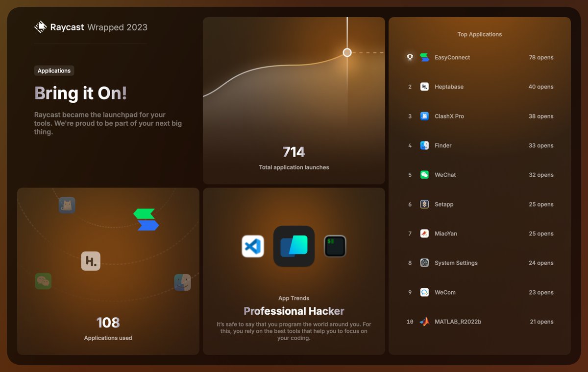Click the WeCom name in list
588x372 pixels.
[x=445, y=292]
